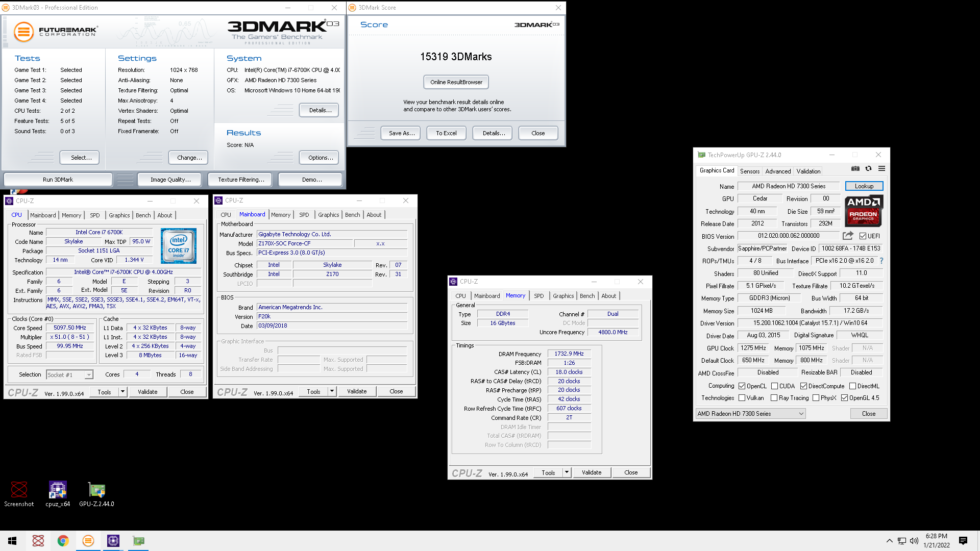Screen dimensions: 980x551
Task: Switch to GPU-Z in the taskbar
Action: (138, 541)
